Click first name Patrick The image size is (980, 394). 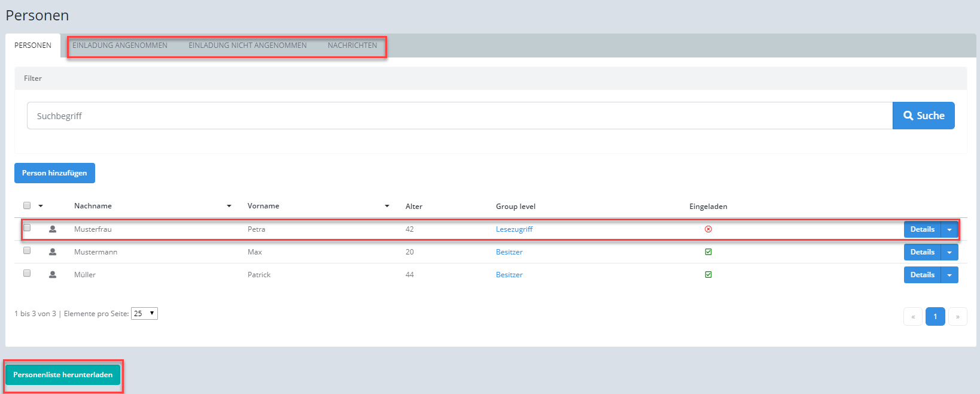259,275
